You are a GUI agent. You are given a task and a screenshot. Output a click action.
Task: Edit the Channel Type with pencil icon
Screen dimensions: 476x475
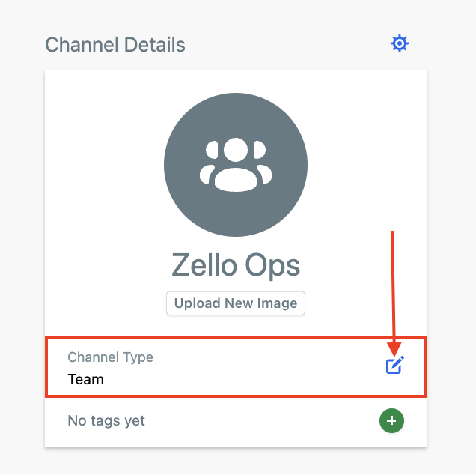[x=394, y=365]
